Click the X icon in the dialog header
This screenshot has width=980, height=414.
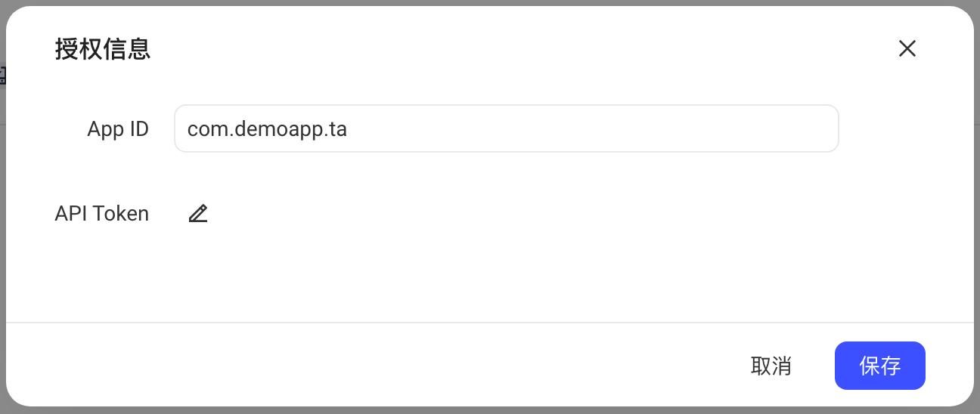907,48
